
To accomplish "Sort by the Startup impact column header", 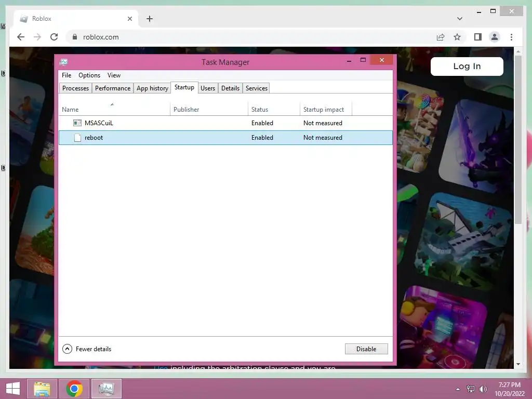I will 326,109.
